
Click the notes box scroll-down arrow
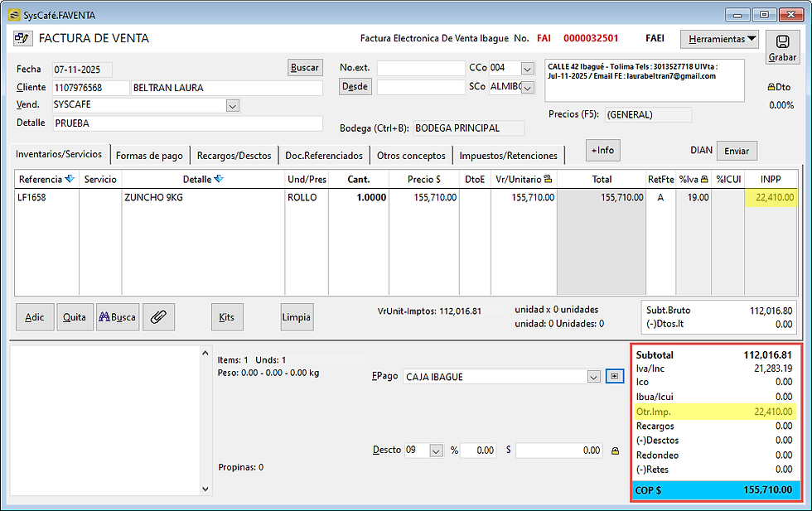point(205,489)
